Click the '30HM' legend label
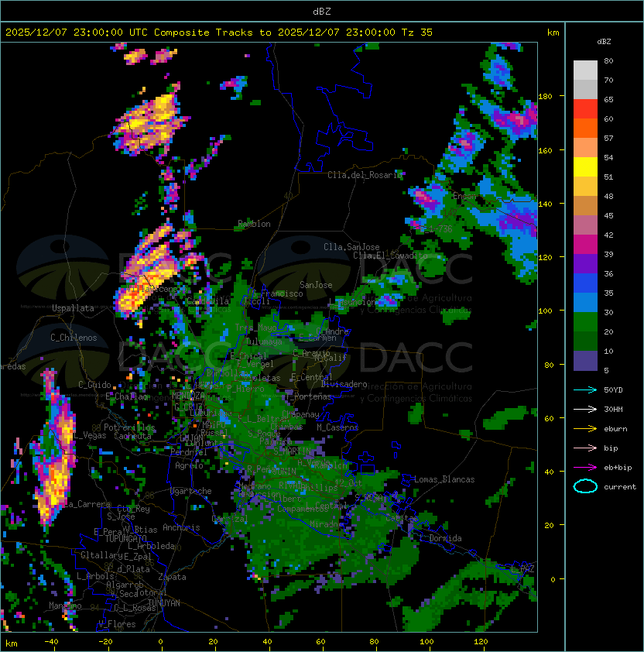The width and height of the screenshot is (644, 652). pyautogui.click(x=613, y=409)
